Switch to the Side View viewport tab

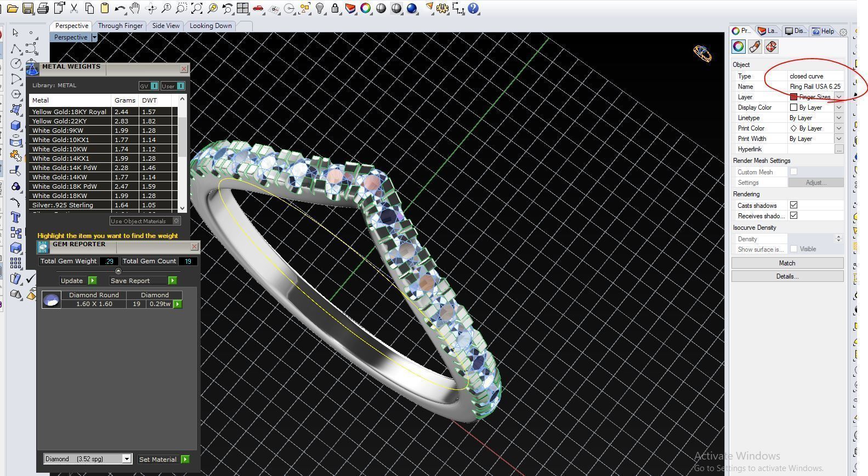(166, 26)
